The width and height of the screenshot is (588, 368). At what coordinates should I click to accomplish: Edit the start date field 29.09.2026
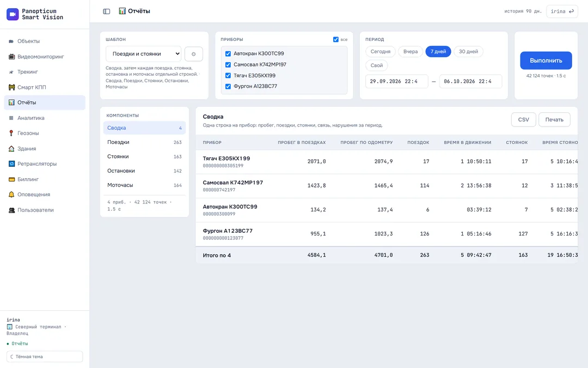(397, 81)
